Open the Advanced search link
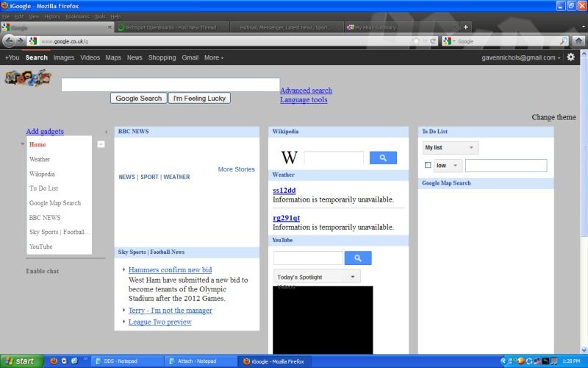 coord(306,90)
